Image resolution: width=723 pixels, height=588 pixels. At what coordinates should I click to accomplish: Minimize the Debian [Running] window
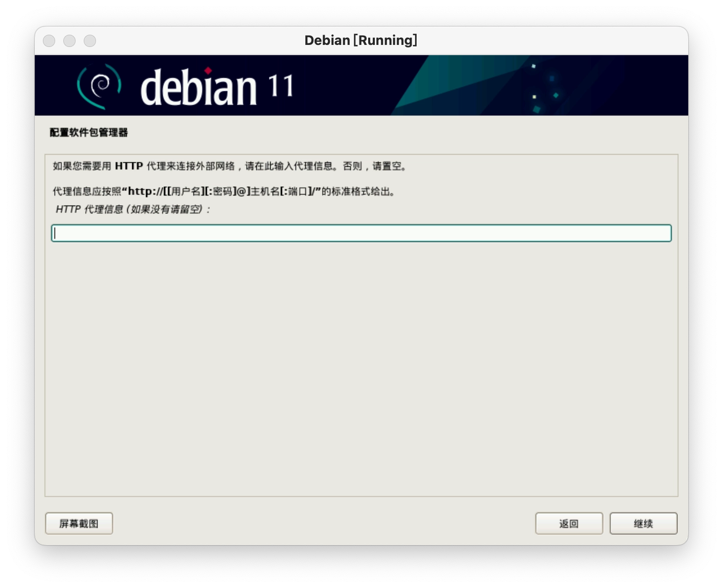[69, 40]
